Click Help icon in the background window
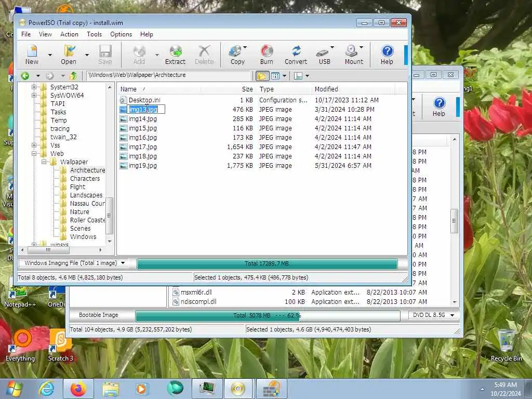Viewport: 532px width, 399px height. [x=438, y=107]
